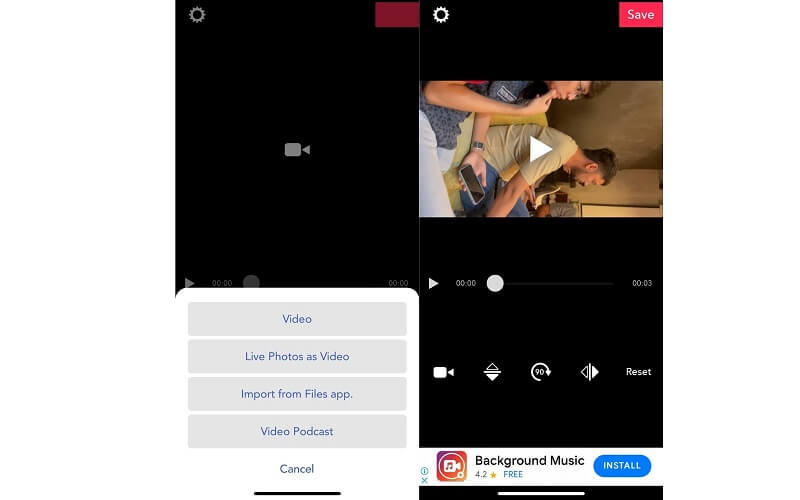Click the scrubber knob on the 00:03 timeline
The image size is (800, 500).
(495, 283)
